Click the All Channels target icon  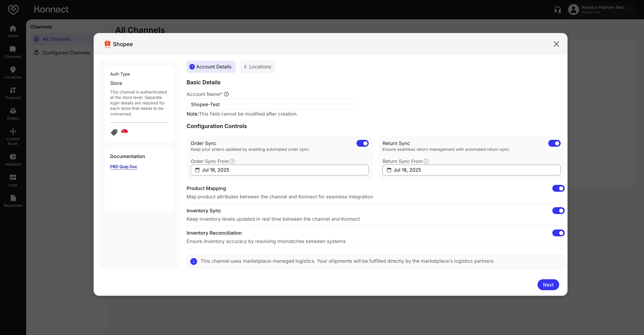click(36, 39)
